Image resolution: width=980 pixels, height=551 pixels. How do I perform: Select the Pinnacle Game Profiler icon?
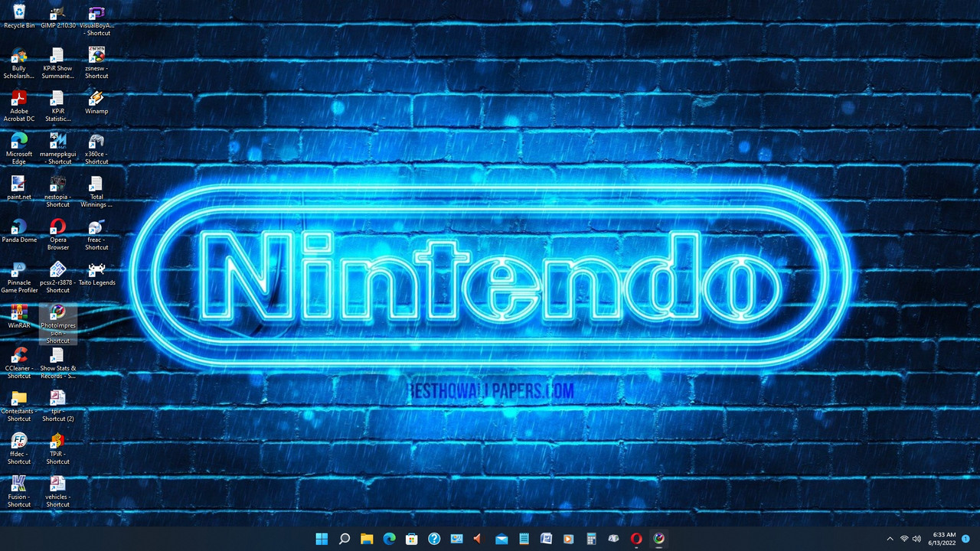point(19,277)
